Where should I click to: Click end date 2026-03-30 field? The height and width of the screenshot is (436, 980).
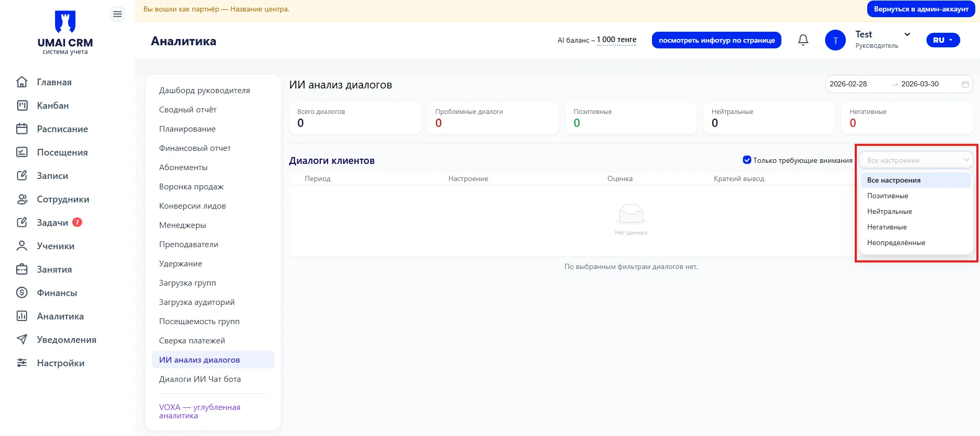[920, 84]
